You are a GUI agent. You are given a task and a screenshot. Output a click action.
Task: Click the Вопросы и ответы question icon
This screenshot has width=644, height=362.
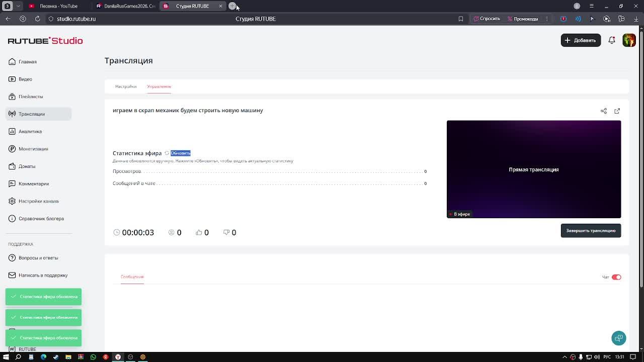(12, 258)
